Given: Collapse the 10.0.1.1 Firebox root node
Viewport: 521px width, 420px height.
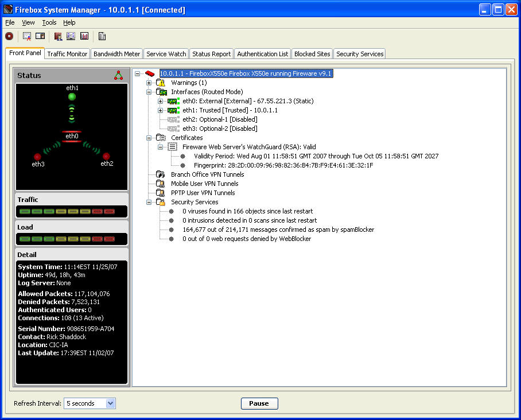Looking at the screenshot, I should (x=137, y=73).
